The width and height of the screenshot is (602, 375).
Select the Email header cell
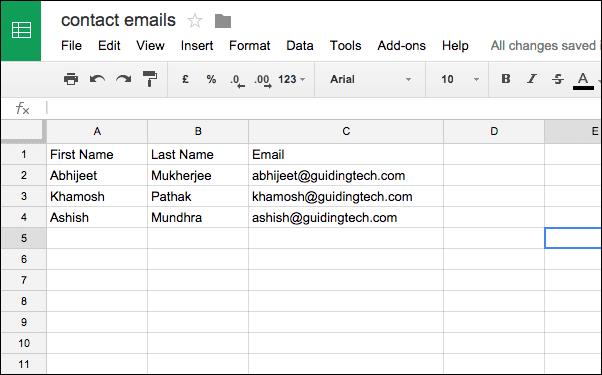(346, 154)
